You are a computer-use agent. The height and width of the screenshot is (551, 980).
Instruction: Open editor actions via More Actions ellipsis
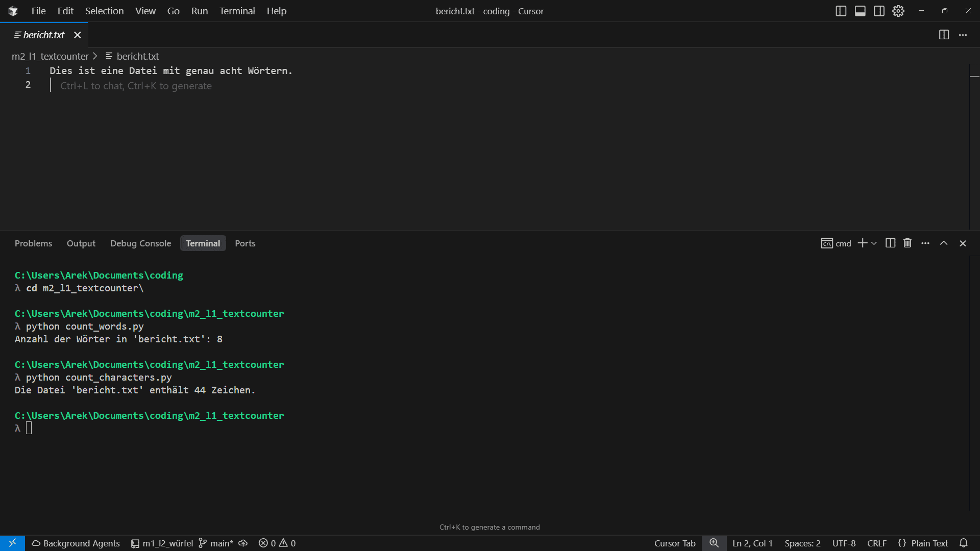click(964, 35)
